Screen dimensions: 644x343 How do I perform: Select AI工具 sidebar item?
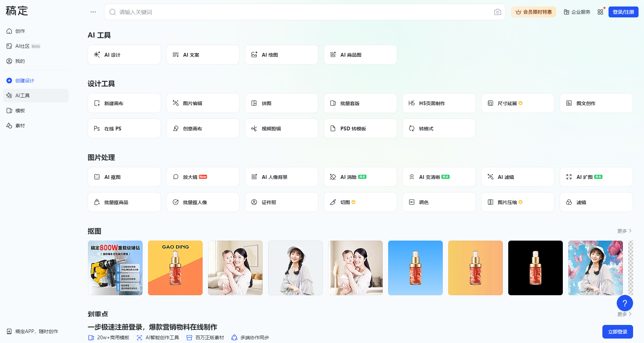click(x=36, y=96)
